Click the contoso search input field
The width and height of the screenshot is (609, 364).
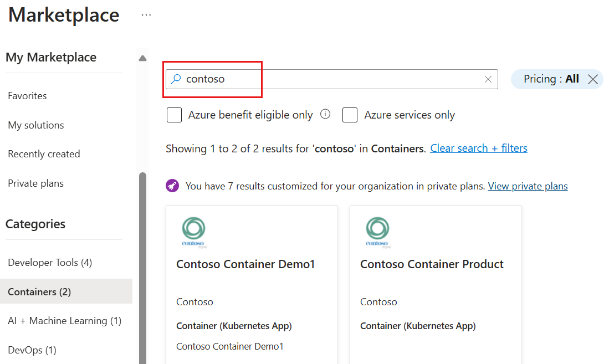pyautogui.click(x=332, y=79)
